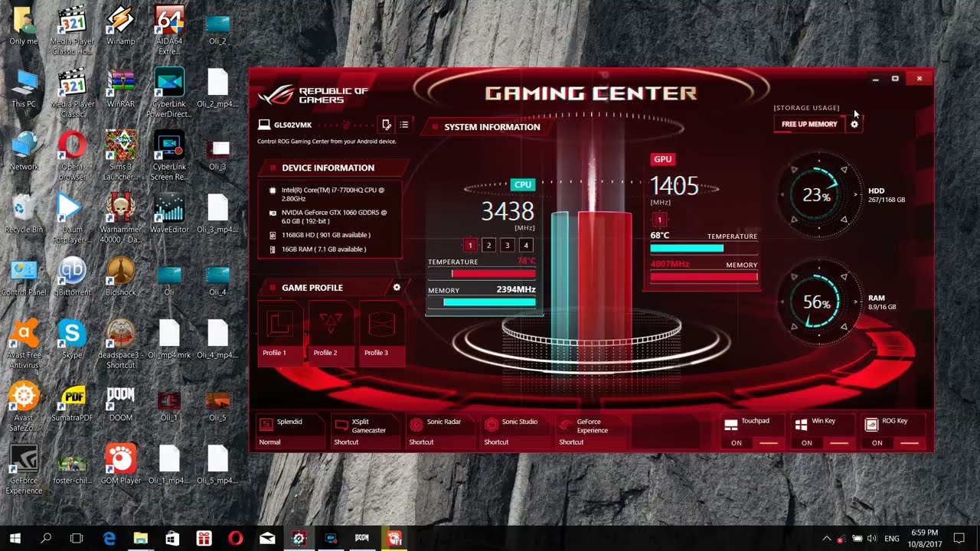980x551 pixels.
Task: Open Warhammer 40000 desktop icon
Action: click(120, 219)
